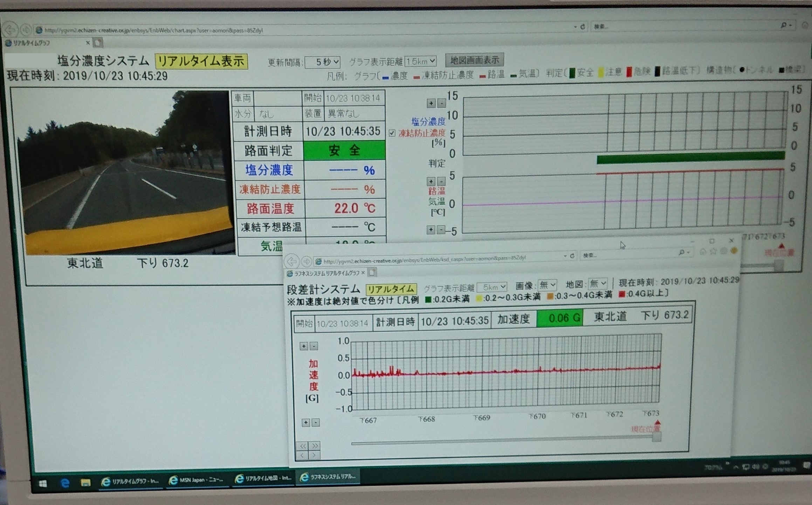The image size is (812, 505).
Task: Click plus button above the 加速度 axis label
Action: pyautogui.click(x=304, y=346)
